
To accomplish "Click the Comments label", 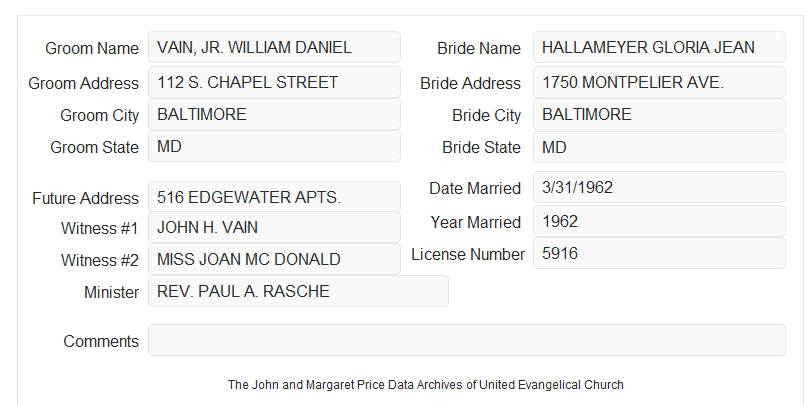I will [101, 341].
